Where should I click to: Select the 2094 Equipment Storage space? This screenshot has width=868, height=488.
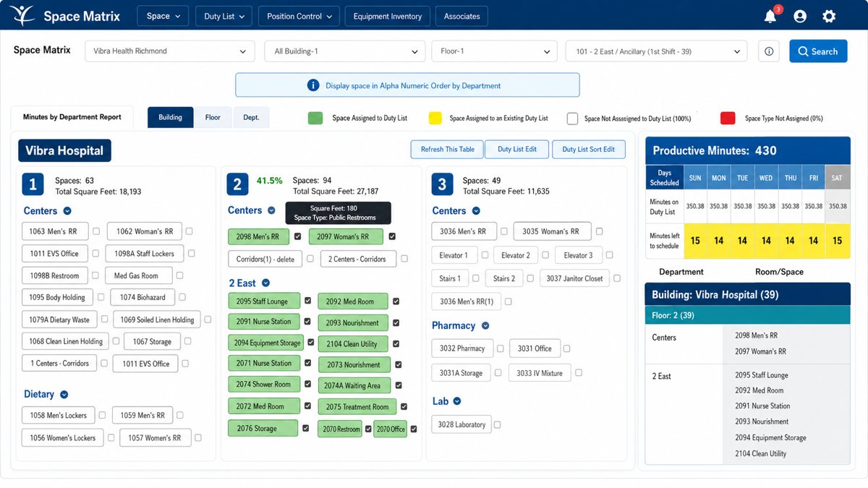(267, 343)
